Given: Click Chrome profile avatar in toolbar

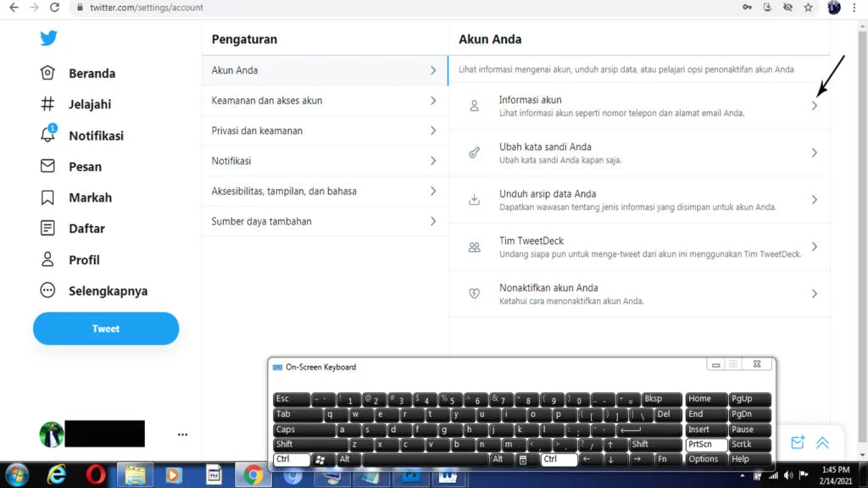Looking at the screenshot, I should (834, 7).
